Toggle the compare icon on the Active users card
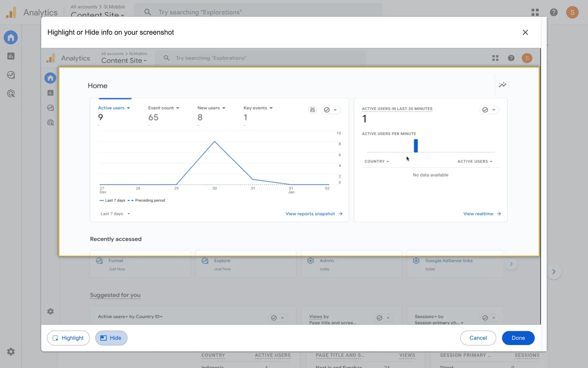This screenshot has width=588, height=368. (x=312, y=110)
